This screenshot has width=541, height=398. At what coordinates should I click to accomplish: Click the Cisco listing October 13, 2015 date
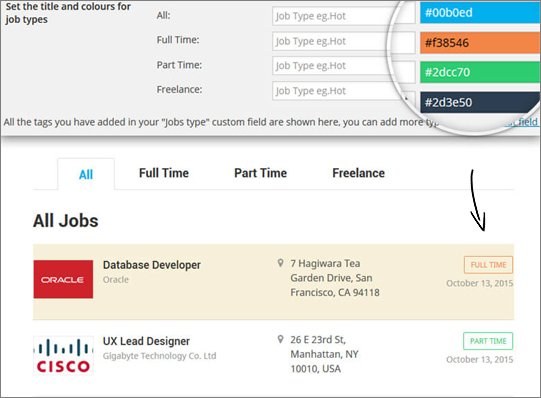click(x=480, y=359)
